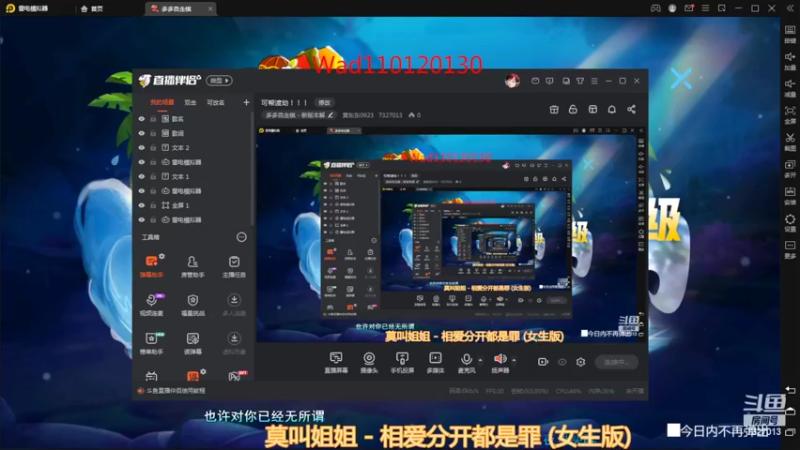Viewport: 800px width, 450px height.
Task: Click the 麦克风 microphone icon
Action: pos(466,359)
